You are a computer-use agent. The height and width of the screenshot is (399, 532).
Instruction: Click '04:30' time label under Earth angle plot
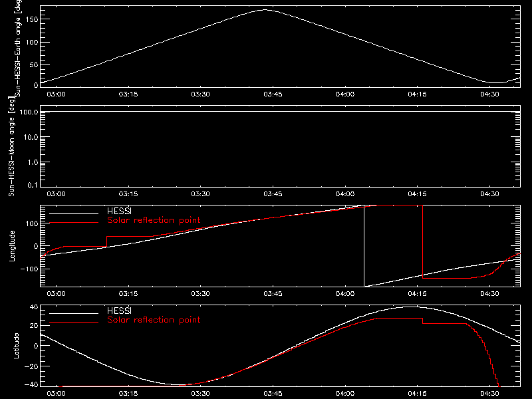(489, 94)
